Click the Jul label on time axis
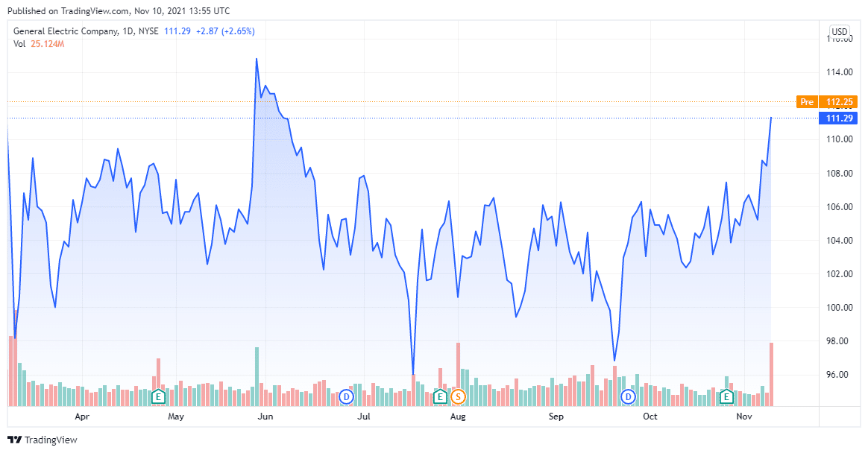Image resolution: width=868 pixels, height=453 pixels. (x=364, y=416)
